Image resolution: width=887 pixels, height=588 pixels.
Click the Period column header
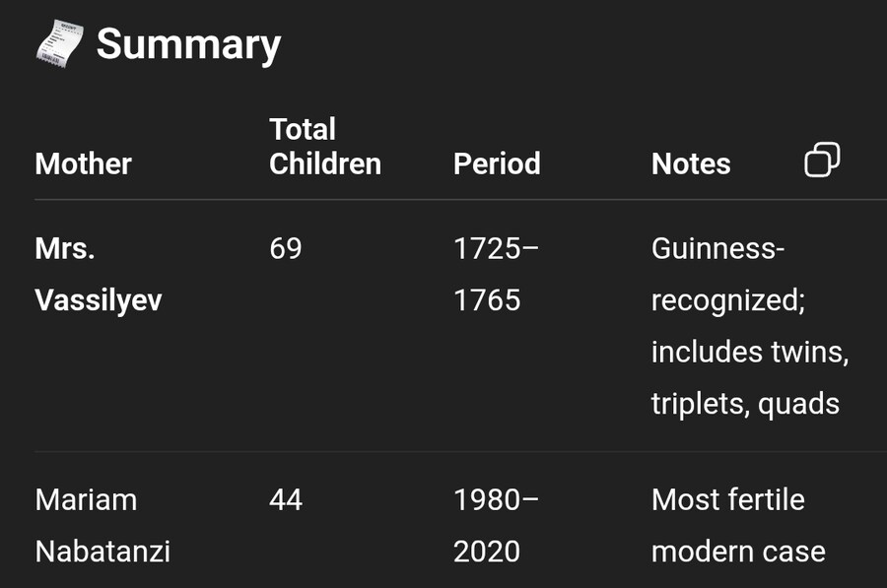pos(497,163)
